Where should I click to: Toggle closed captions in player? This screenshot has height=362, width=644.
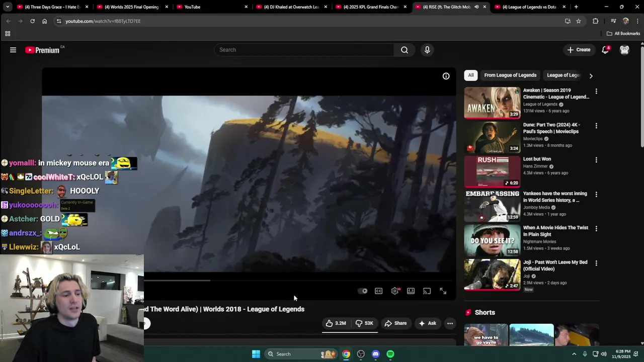point(379,291)
